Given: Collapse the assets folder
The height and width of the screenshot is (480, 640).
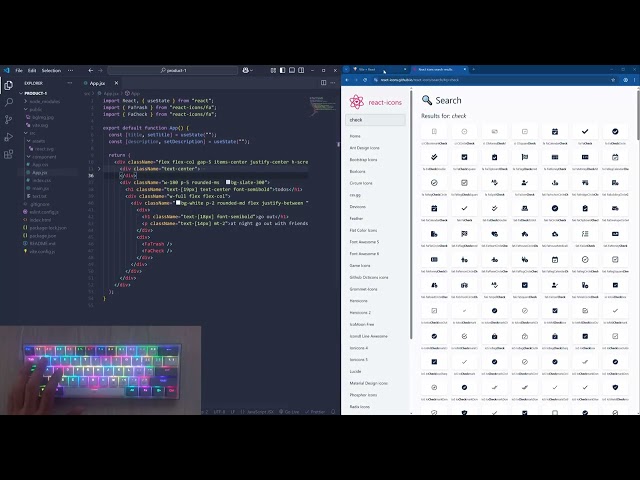Looking at the screenshot, I should click(x=29, y=141).
